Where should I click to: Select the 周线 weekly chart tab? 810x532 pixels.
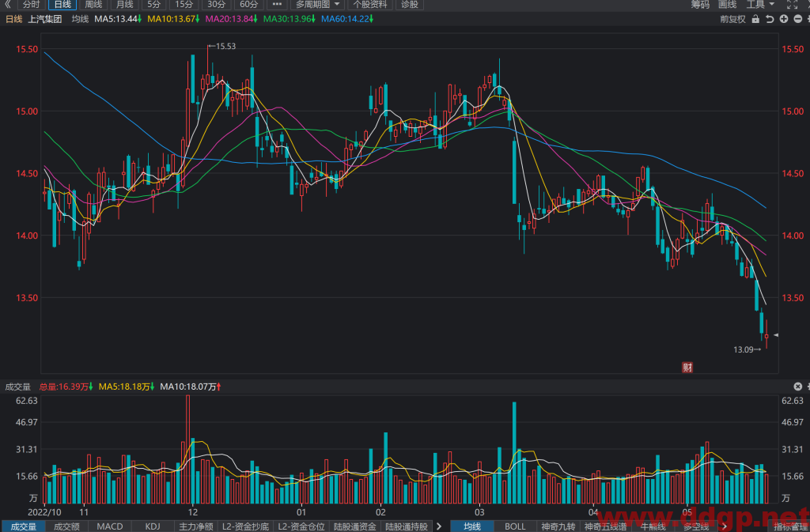tap(93, 5)
